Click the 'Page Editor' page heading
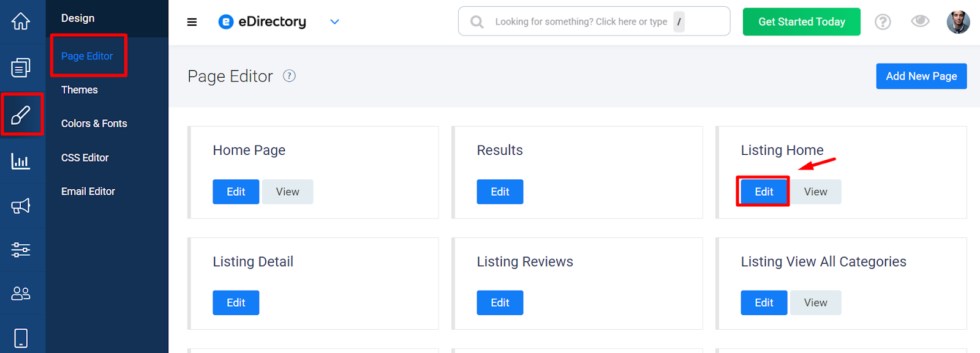The height and width of the screenshot is (353, 980). (230, 76)
